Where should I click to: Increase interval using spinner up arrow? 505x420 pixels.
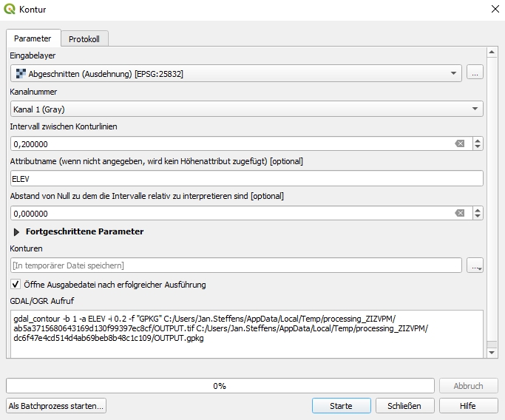click(x=478, y=140)
